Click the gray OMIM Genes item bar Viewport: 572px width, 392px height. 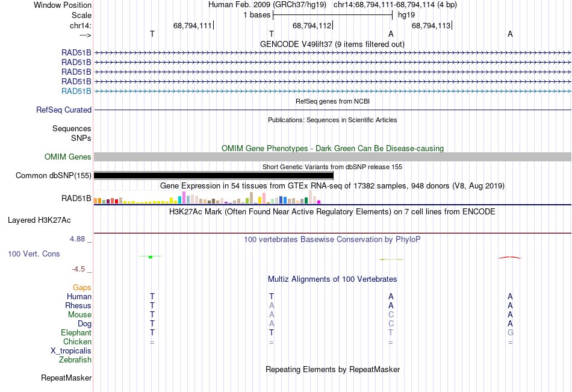click(x=332, y=157)
